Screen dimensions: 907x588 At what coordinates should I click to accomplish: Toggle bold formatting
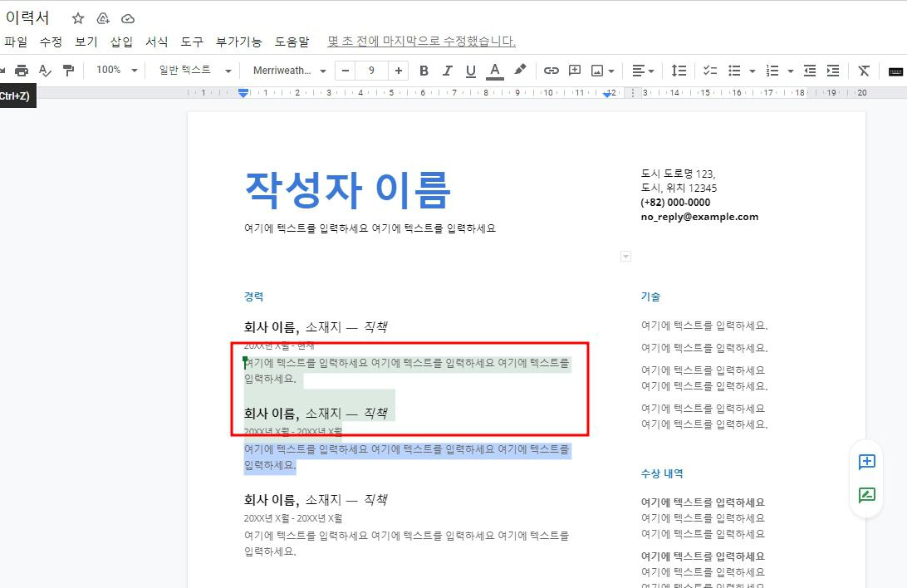tap(424, 71)
